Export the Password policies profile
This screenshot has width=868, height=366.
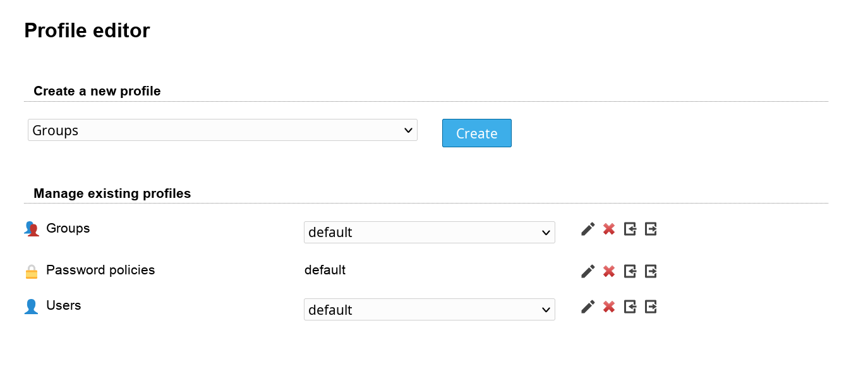click(x=651, y=271)
